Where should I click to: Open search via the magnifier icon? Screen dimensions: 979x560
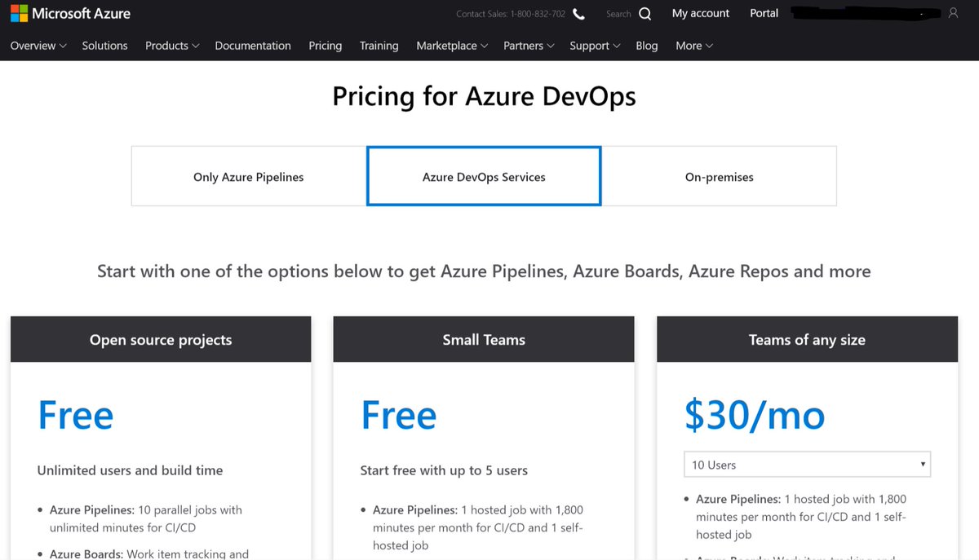(x=645, y=14)
